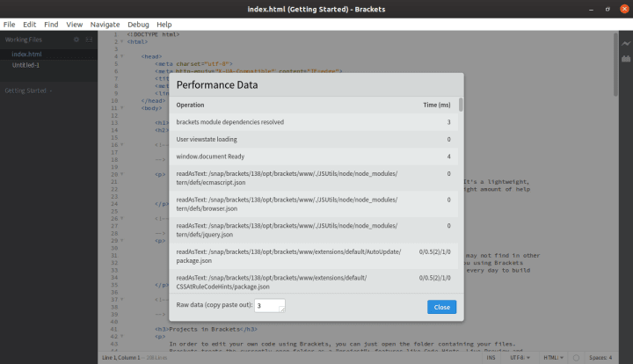This screenshot has width=633, height=364.
Task: Open the Navigate menu
Action: coord(105,25)
